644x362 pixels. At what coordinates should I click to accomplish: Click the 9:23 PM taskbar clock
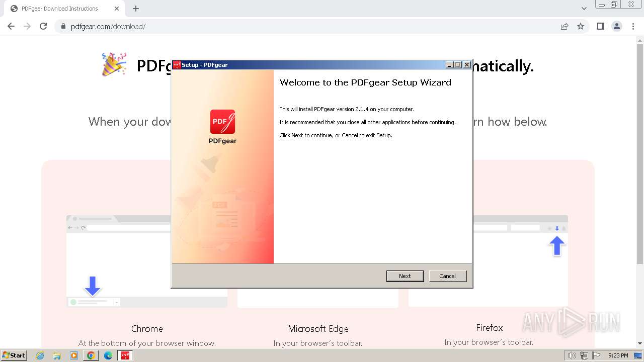pyautogui.click(x=618, y=355)
